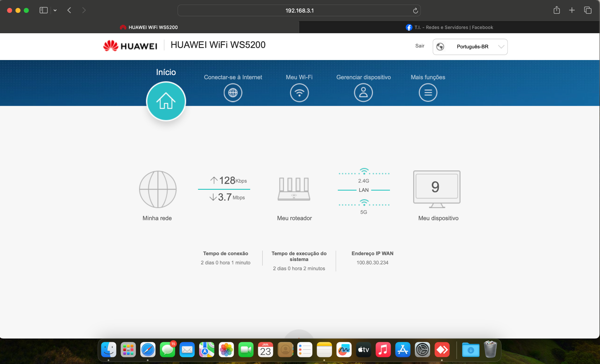Image resolution: width=600 pixels, height=364 pixels.
Task: Open Downloads folder in the Dock
Action: point(471,350)
